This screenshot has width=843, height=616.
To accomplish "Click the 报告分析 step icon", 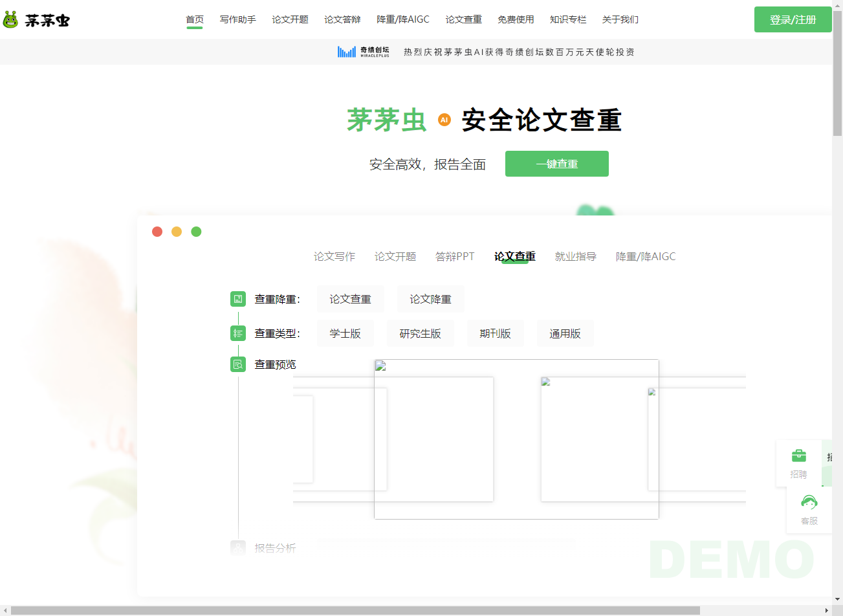I will 238,548.
